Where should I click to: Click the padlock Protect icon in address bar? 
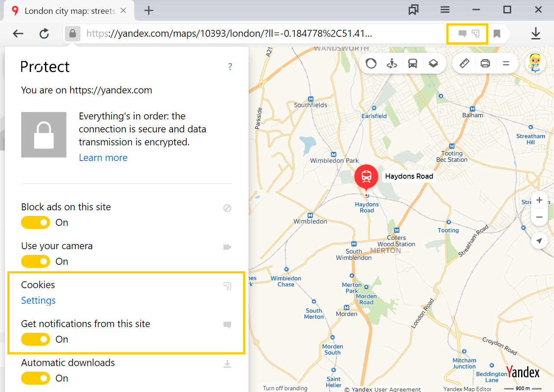(x=73, y=34)
